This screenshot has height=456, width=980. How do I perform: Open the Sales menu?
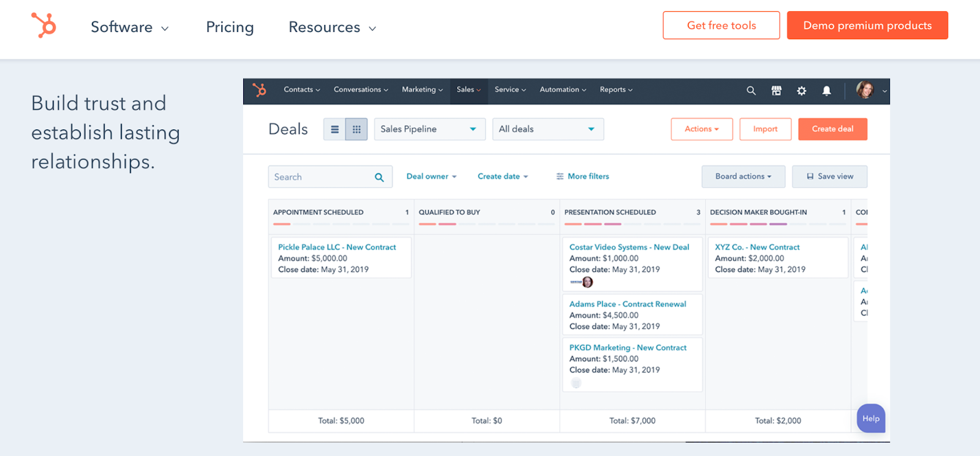(469, 89)
